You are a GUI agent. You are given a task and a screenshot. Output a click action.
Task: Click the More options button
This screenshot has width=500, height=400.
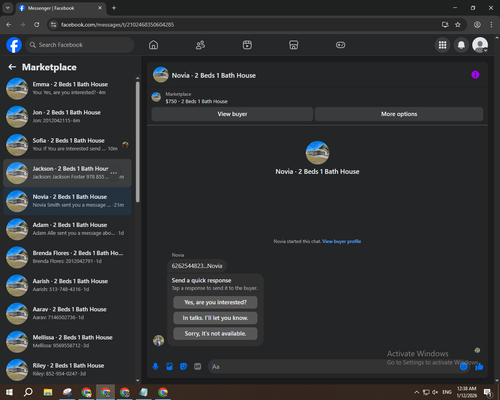pyautogui.click(x=399, y=114)
